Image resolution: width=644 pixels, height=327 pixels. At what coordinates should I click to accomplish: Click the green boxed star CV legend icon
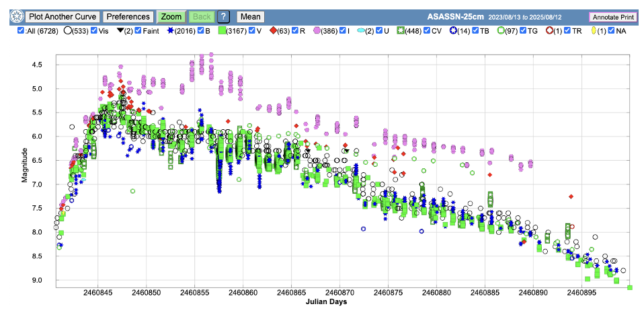point(399,31)
